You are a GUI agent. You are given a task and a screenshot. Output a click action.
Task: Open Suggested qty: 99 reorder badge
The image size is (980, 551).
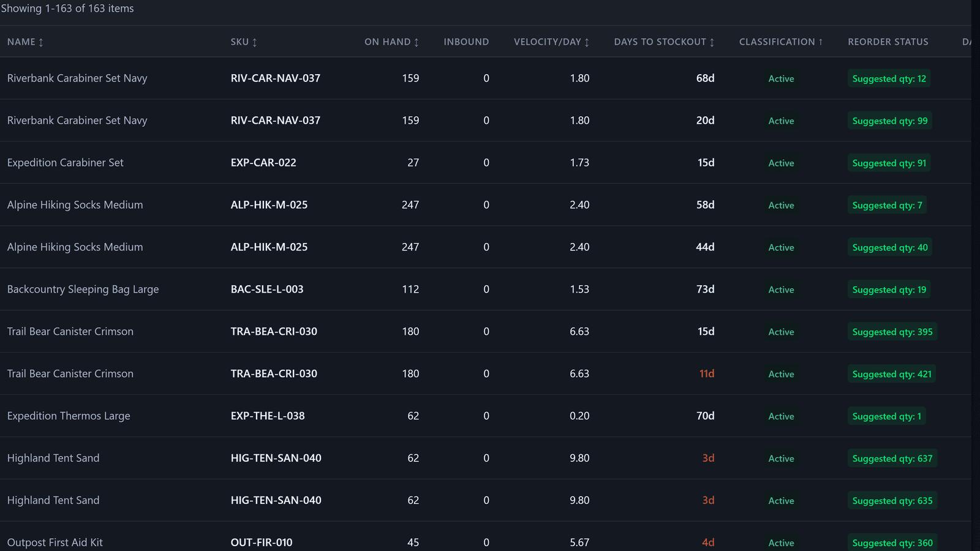pyautogui.click(x=889, y=121)
